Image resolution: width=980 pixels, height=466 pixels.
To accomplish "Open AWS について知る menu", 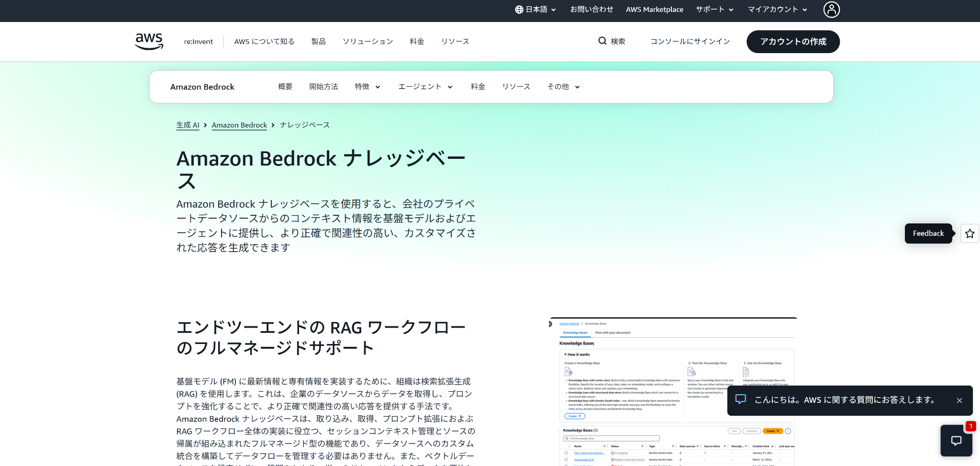I will tap(264, 42).
